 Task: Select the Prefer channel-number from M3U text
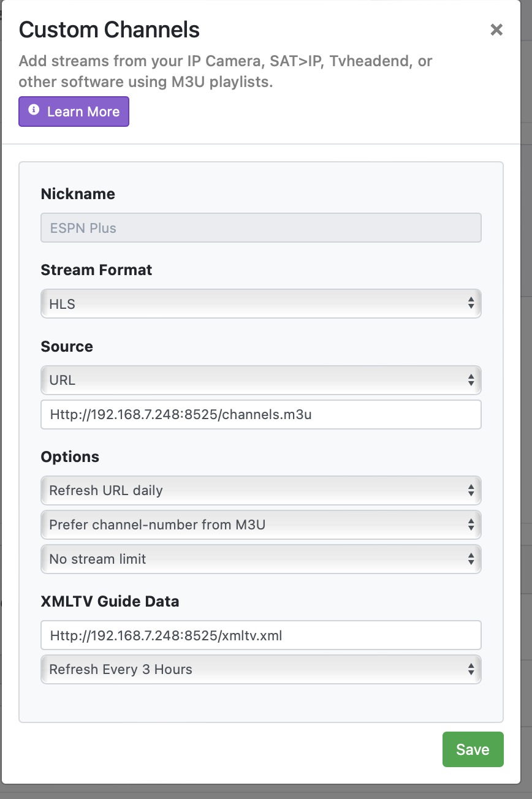158,524
